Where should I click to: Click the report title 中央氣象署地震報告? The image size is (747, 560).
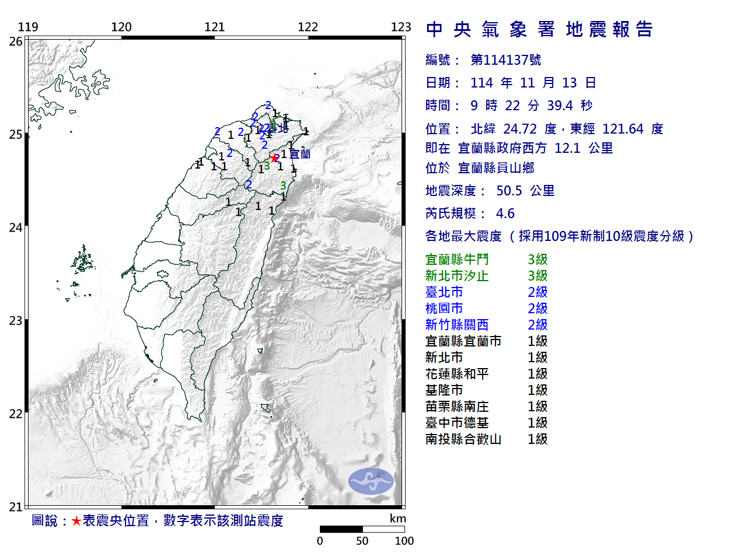(539, 29)
